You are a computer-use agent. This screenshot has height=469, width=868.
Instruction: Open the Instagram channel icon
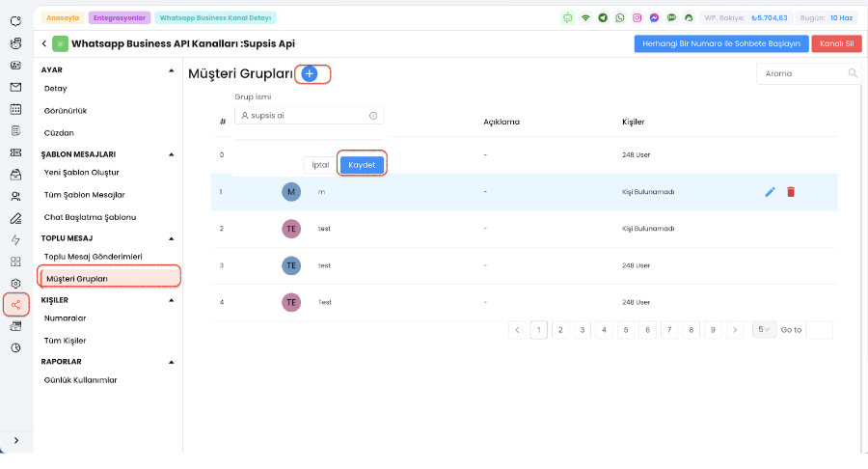637,17
